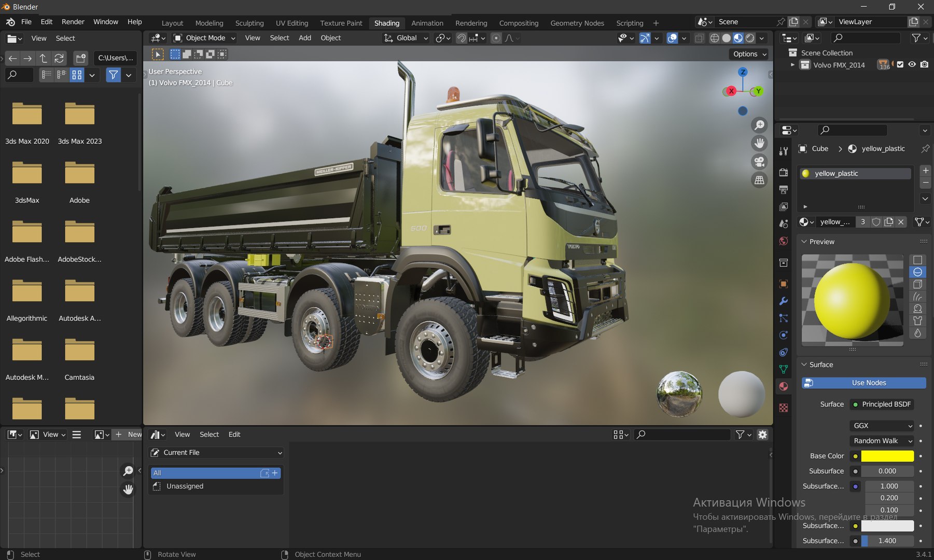
Task: Click the New image button
Action: [129, 435]
